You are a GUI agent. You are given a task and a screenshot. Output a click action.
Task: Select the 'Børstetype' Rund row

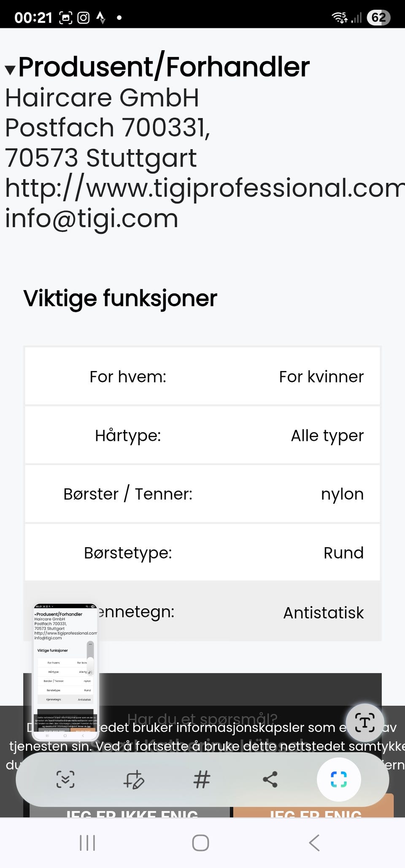202,553
